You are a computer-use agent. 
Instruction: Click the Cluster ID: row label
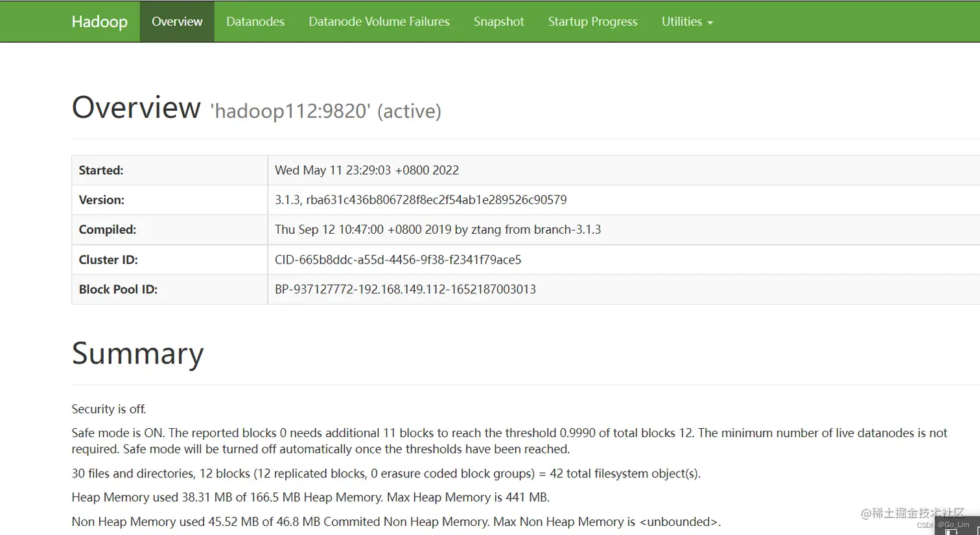tap(108, 260)
